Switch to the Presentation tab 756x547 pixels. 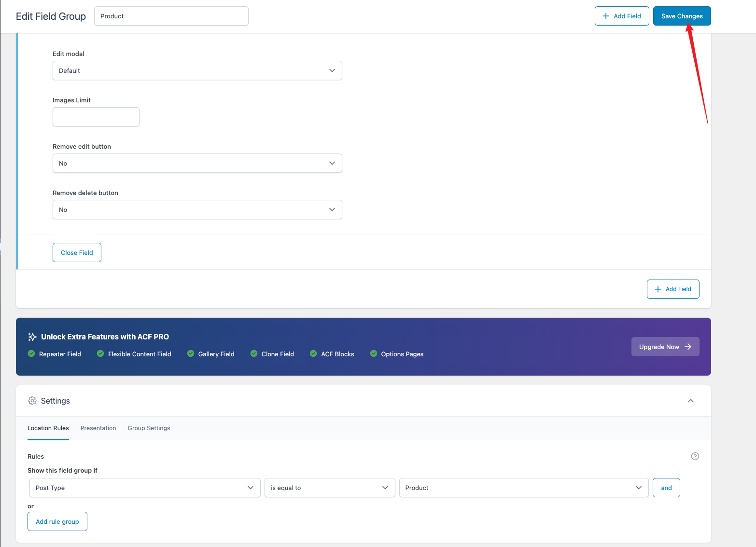(x=98, y=428)
